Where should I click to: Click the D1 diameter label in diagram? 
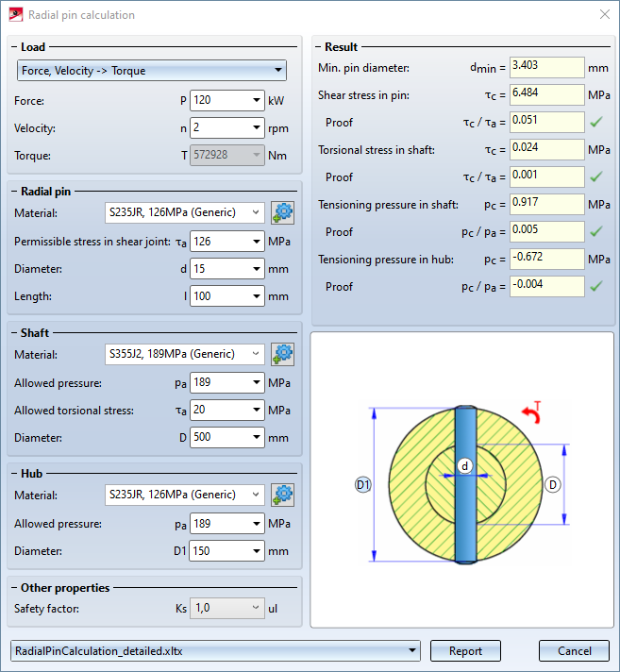(x=362, y=484)
